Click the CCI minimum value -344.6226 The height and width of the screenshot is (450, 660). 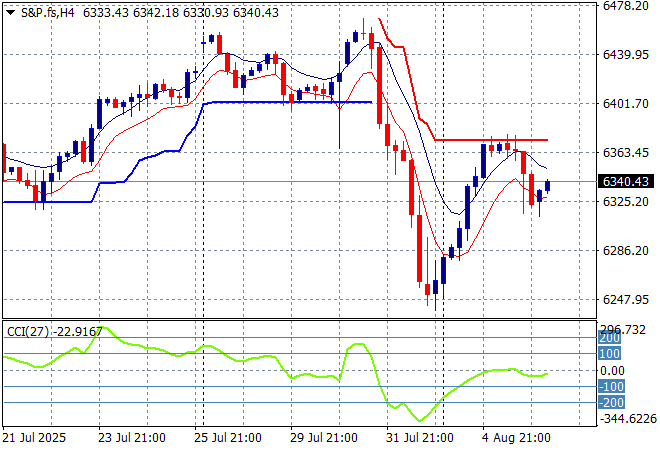(x=628, y=418)
